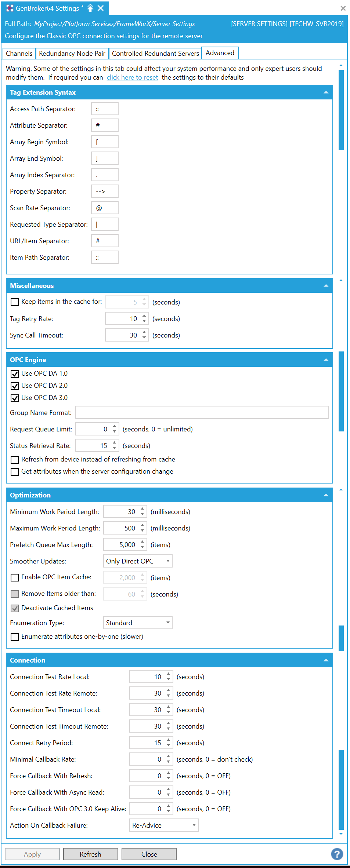Click the GenBroker64 Settings app icon
Image resolution: width=350 pixels, height=868 pixels.
coord(10,8)
